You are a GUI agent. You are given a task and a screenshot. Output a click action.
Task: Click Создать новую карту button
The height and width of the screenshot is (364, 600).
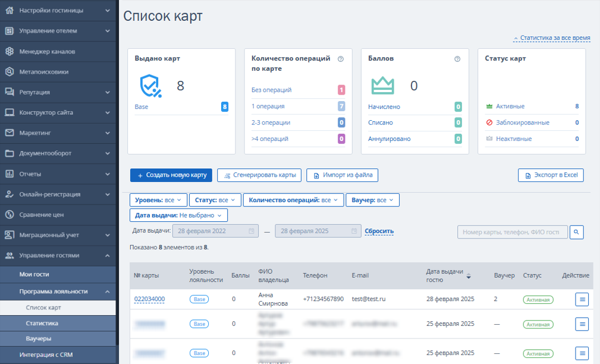click(x=171, y=175)
